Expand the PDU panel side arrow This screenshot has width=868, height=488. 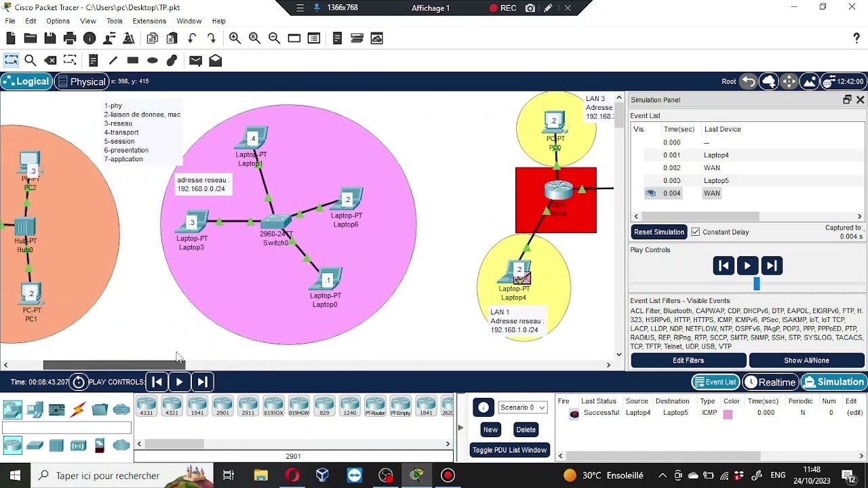point(460,428)
